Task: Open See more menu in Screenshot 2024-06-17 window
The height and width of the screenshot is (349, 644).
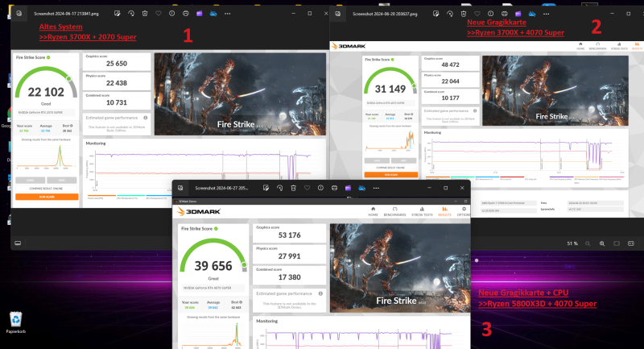Action: (x=228, y=14)
